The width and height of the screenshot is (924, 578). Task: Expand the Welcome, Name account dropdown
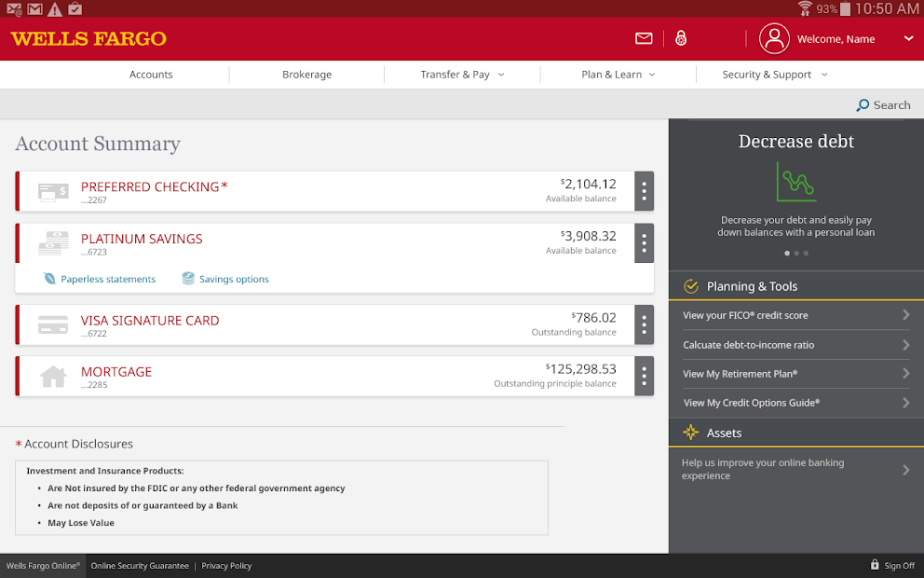pos(908,38)
